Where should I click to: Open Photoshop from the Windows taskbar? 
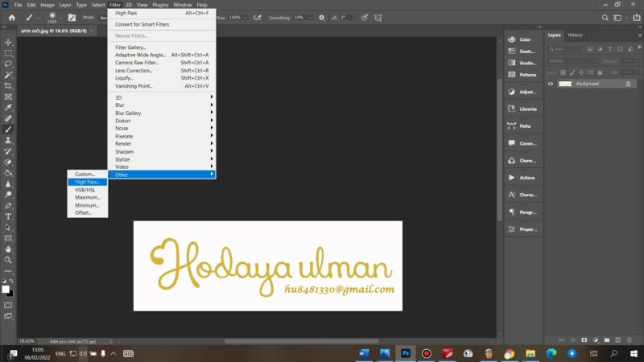point(406,352)
